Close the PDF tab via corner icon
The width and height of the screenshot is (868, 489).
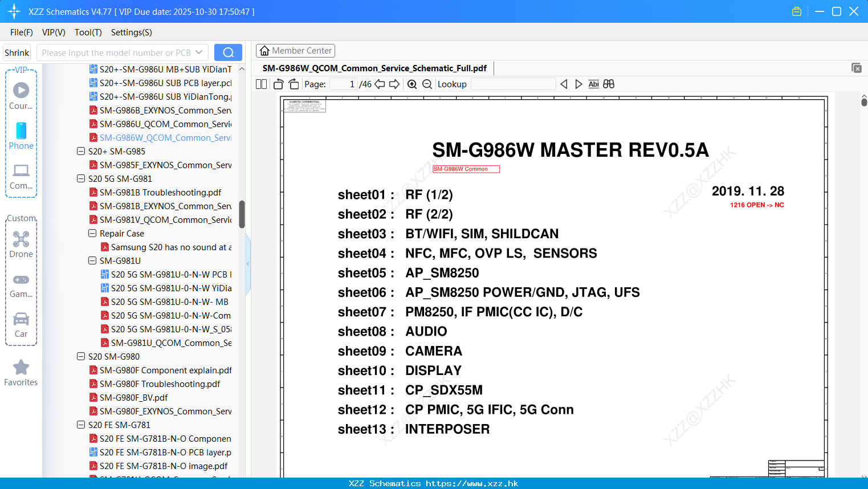[857, 68]
